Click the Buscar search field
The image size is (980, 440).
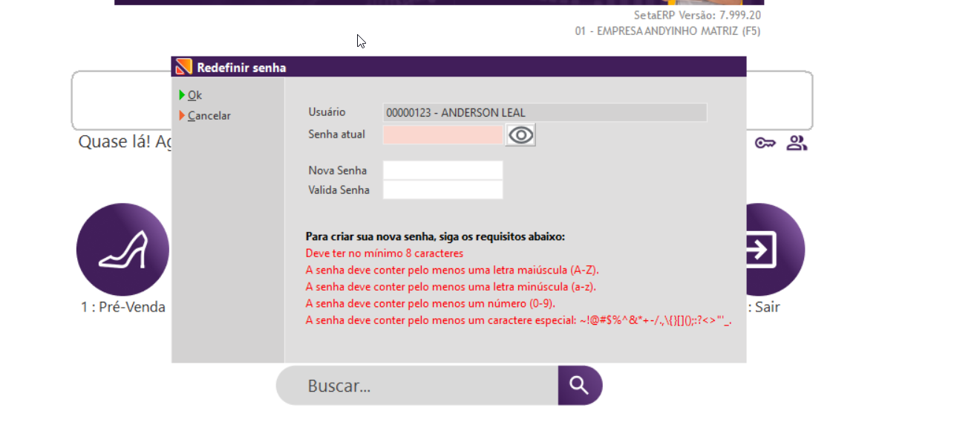tap(417, 385)
